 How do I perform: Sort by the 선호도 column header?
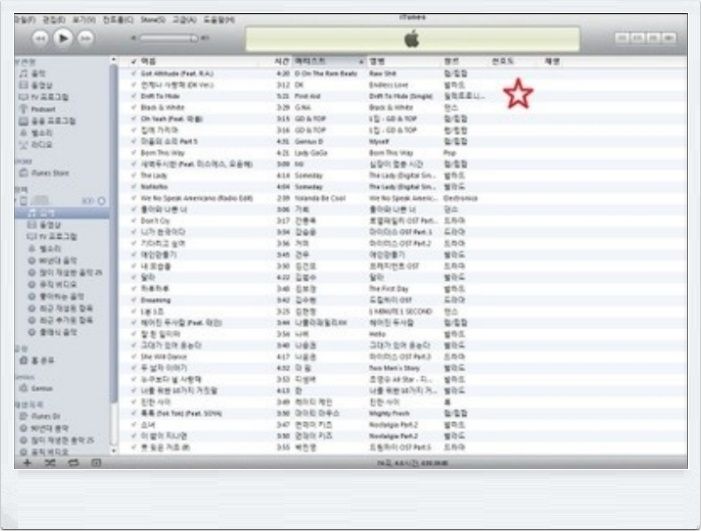[503, 61]
